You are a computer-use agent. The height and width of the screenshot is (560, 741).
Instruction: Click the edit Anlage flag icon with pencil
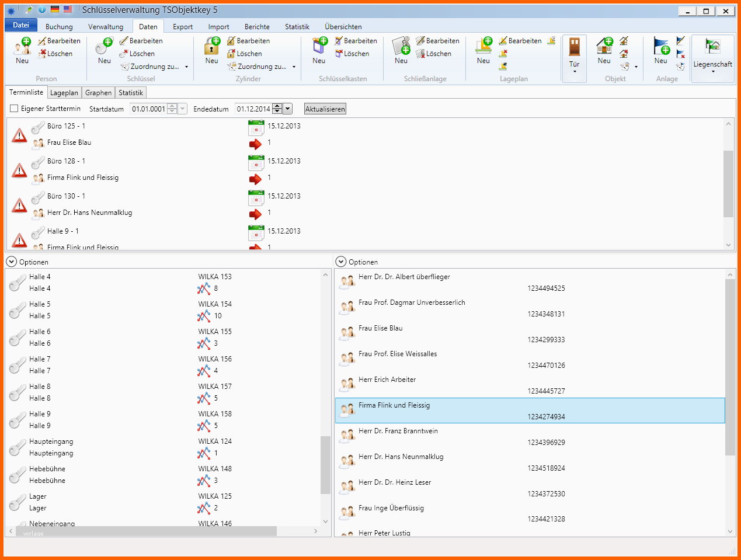point(680,41)
